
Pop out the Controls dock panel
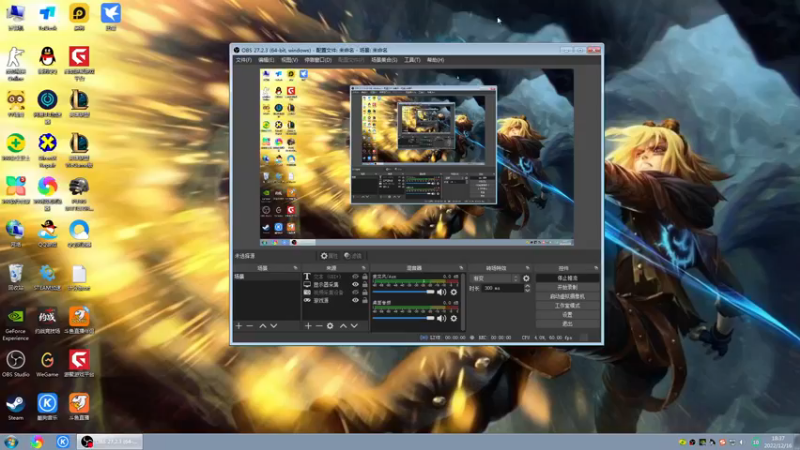pyautogui.click(x=596, y=268)
